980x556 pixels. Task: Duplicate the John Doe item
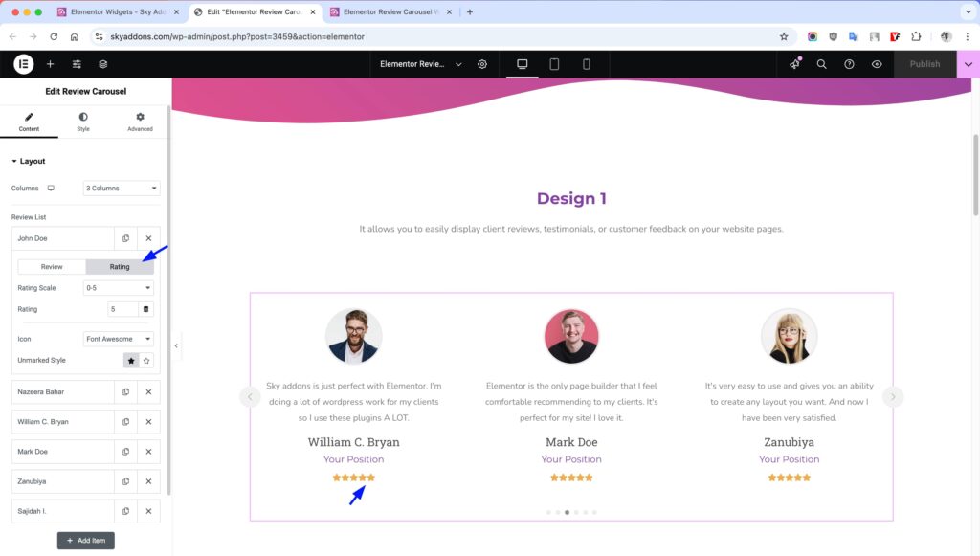click(x=125, y=238)
